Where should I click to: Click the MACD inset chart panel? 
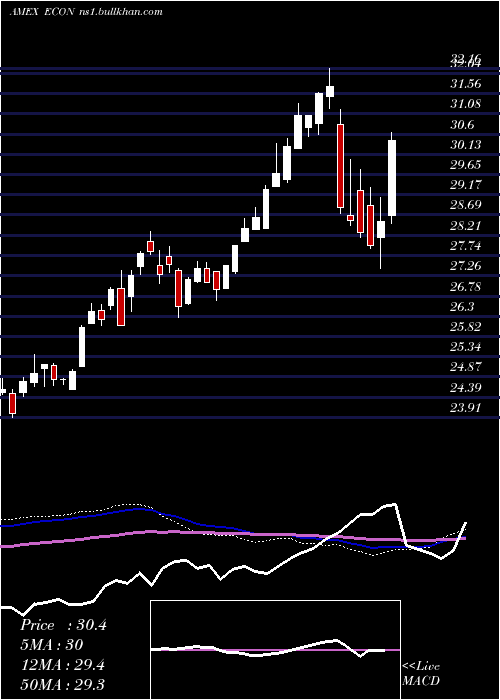tap(275, 650)
